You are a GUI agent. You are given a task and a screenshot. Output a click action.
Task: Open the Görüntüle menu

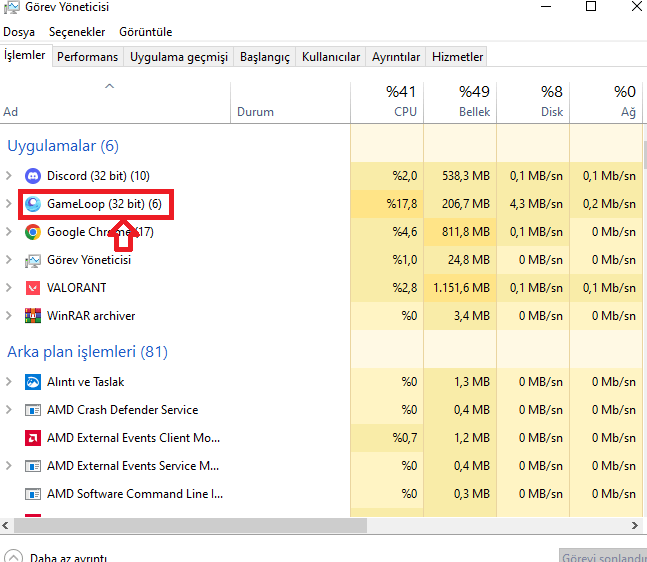click(145, 32)
